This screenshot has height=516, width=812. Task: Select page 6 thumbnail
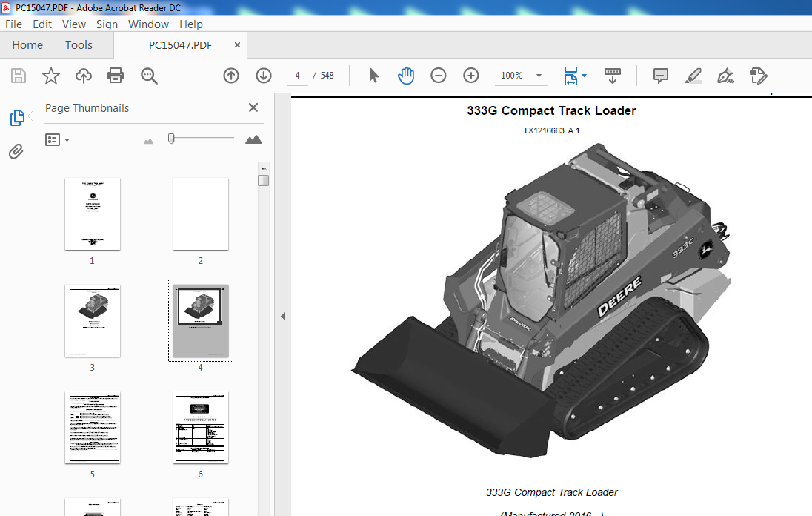click(x=201, y=428)
